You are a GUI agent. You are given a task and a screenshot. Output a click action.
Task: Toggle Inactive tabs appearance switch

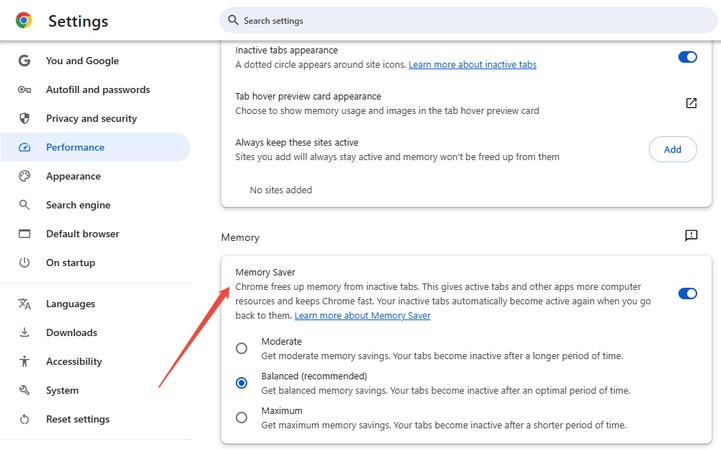pos(687,57)
